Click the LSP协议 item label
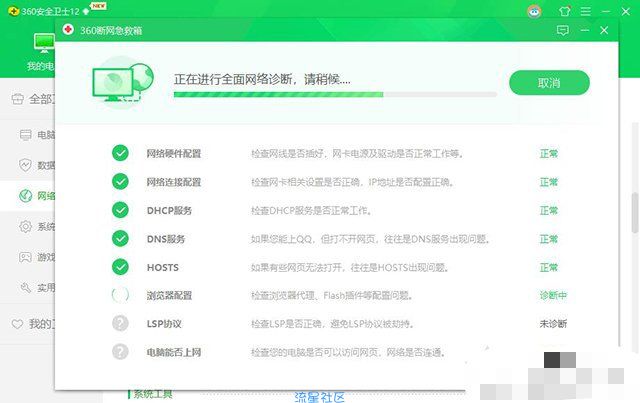This screenshot has width=640, height=403. [164, 324]
